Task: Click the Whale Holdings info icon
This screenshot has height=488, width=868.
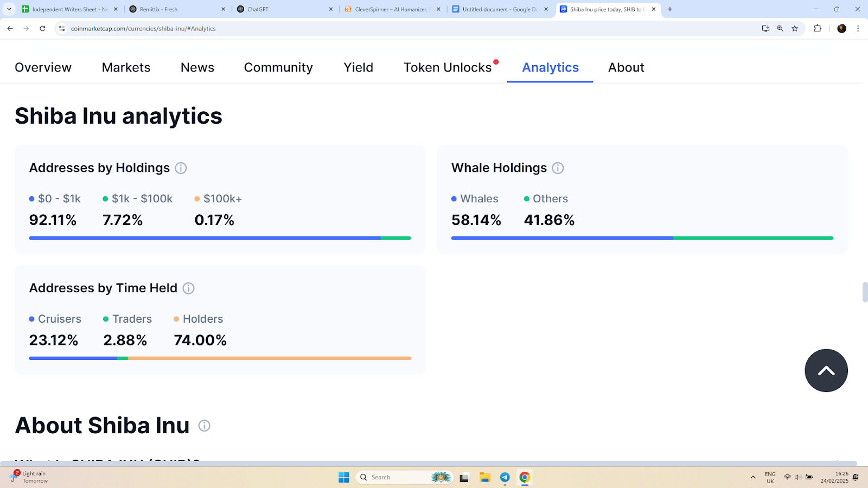Action: (x=558, y=168)
